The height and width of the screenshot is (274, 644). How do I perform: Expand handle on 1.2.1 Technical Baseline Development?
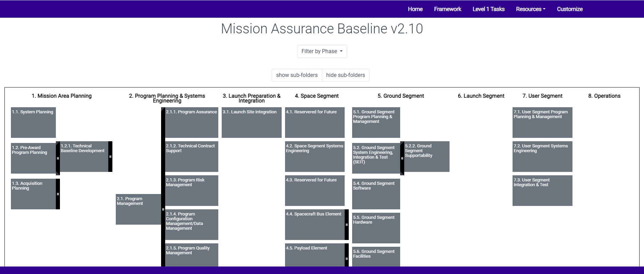[x=110, y=157]
